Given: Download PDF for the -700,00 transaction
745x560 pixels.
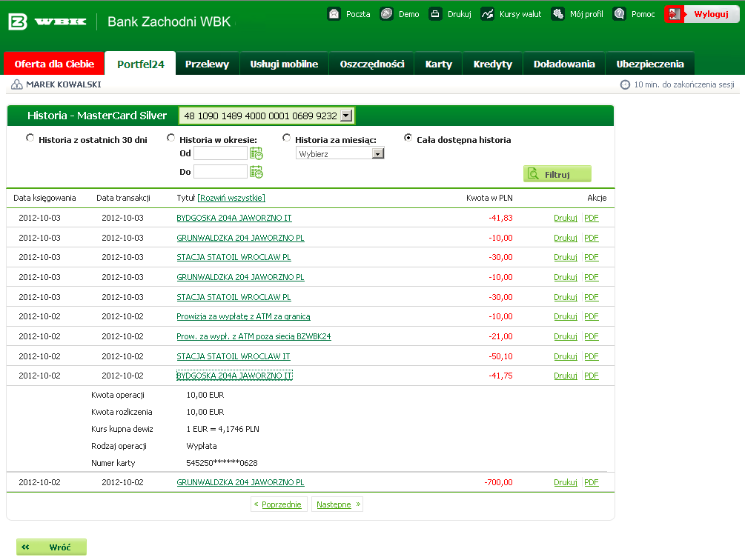Looking at the screenshot, I should click(x=592, y=482).
